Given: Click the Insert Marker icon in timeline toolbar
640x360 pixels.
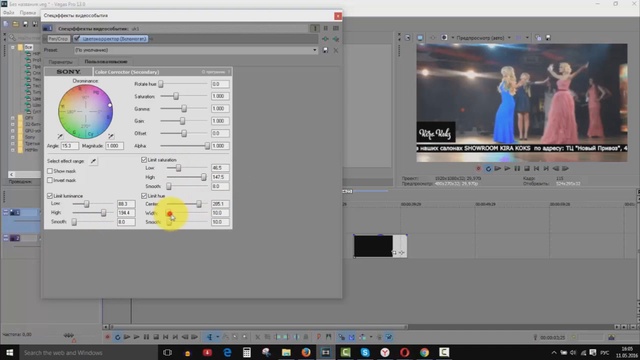Looking at the screenshot, I should (x=319, y=337).
